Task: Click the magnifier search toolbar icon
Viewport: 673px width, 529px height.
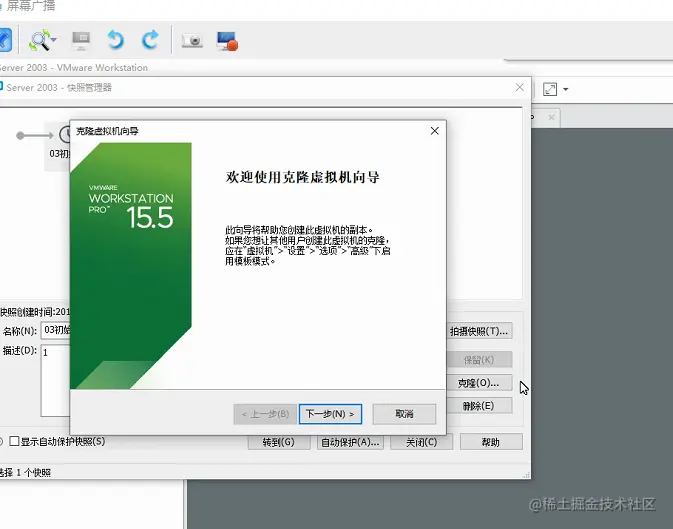Action: (x=39, y=41)
